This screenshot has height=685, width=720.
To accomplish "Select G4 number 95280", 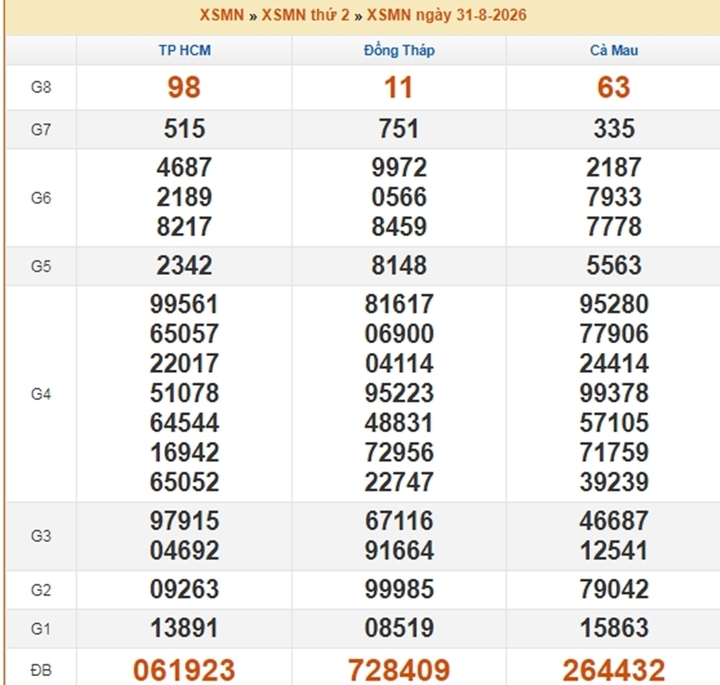I will (x=614, y=304).
